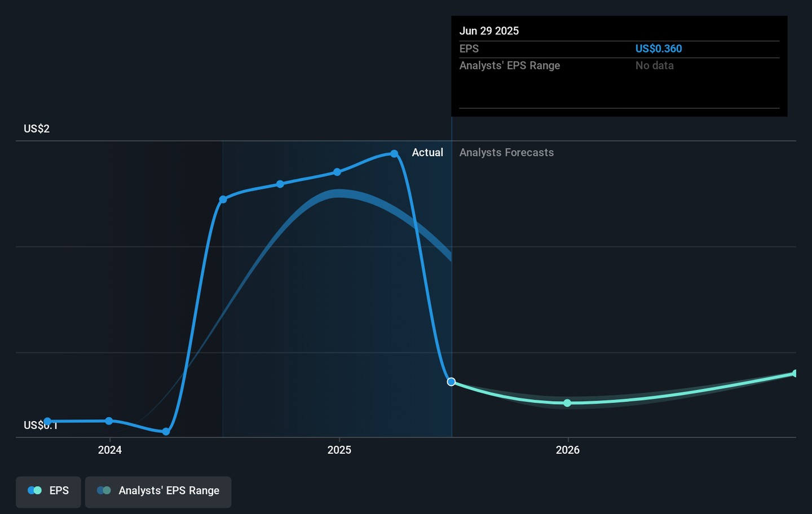Select the forecast data point above 2026

coord(567,403)
